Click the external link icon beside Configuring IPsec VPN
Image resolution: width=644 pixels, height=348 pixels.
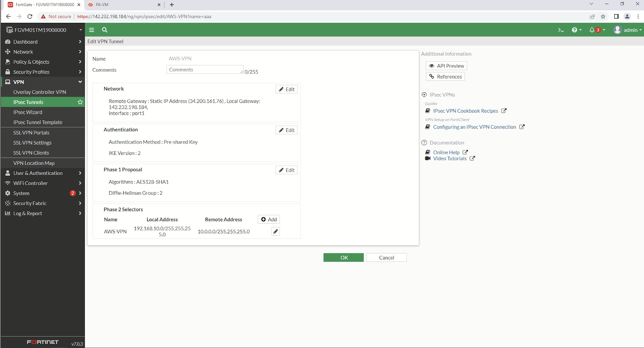coord(522,127)
